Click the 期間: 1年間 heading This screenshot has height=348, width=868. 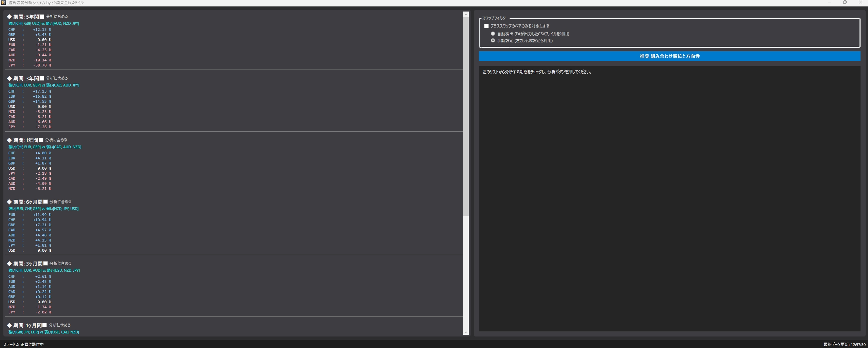click(x=22, y=140)
